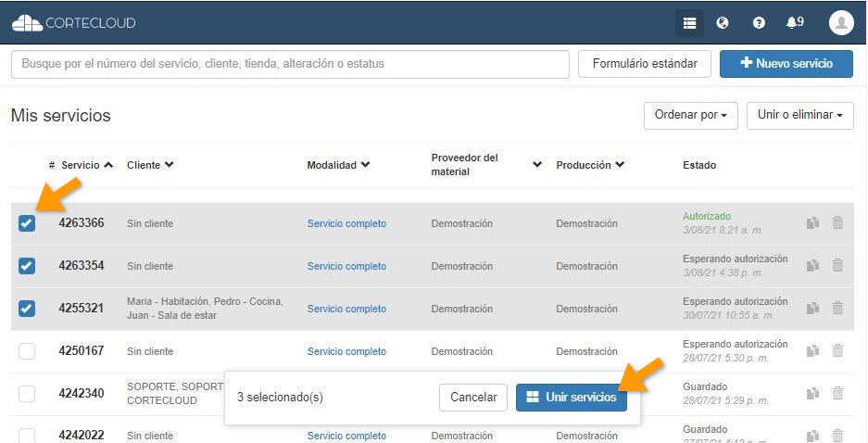Open the services list view icon
The height and width of the screenshot is (443, 868).
point(689,23)
